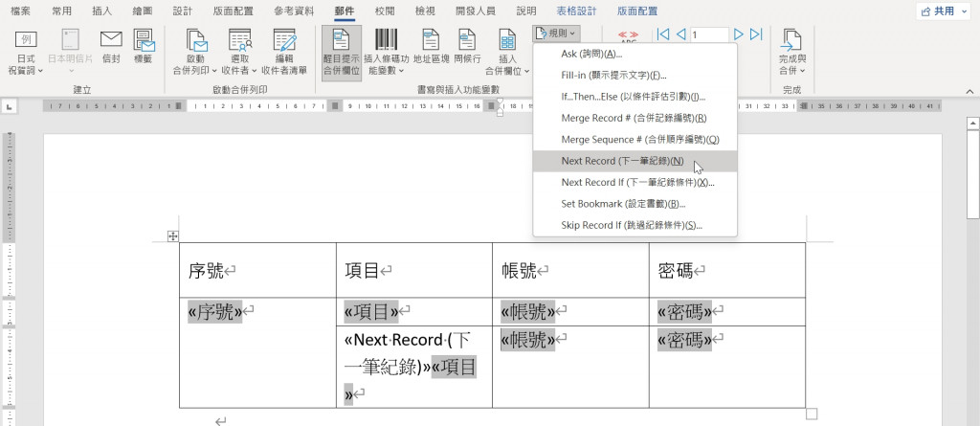
Task: Open 啟動合併列印 start mail merge
Action: [195, 53]
